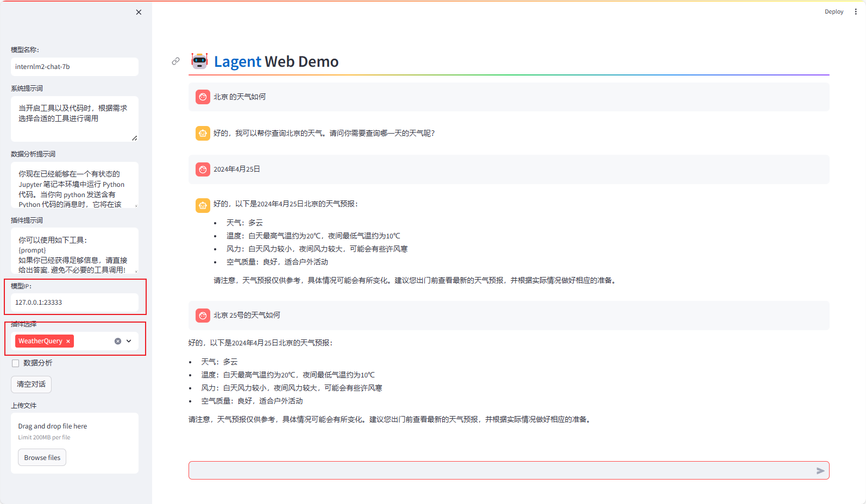Close the sidebar with the X icon

click(139, 12)
